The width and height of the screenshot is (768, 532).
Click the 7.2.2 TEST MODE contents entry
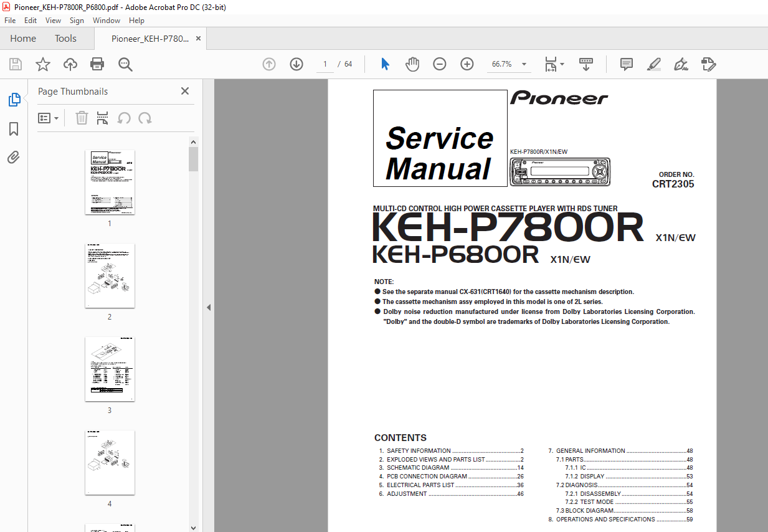(629, 502)
